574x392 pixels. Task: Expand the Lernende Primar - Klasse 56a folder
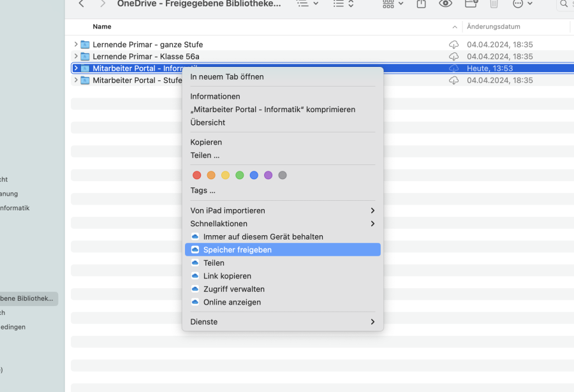coord(76,56)
